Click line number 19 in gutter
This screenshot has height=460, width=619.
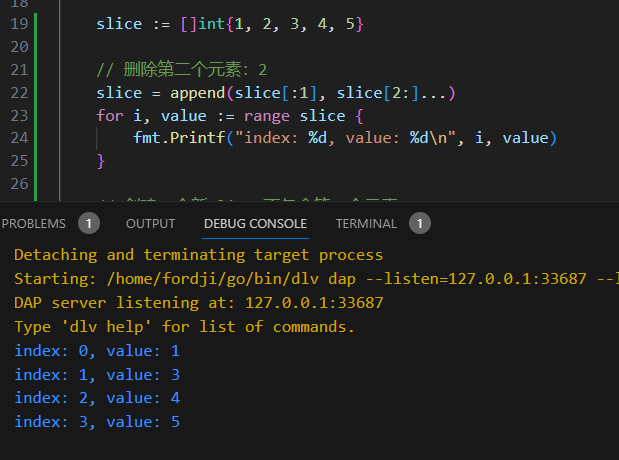tap(18, 23)
